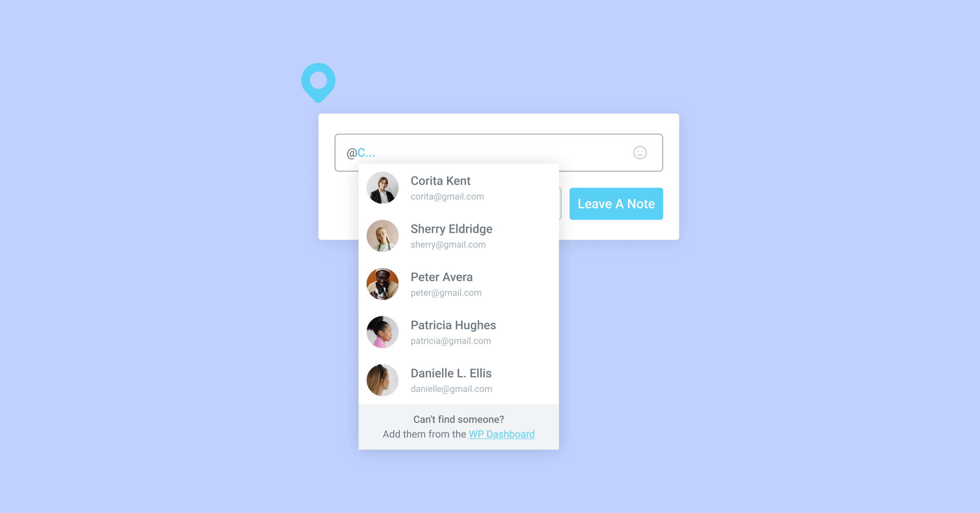Click the 'Leave A Note' button
The image size is (980, 513).
coord(616,203)
